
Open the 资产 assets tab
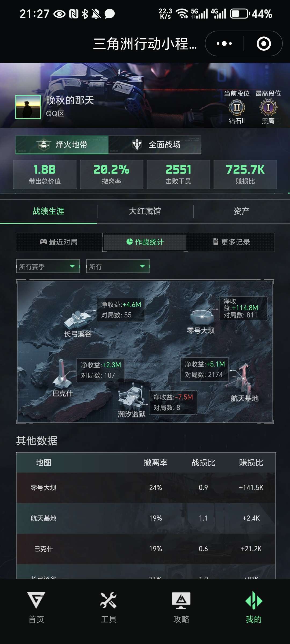tap(242, 211)
